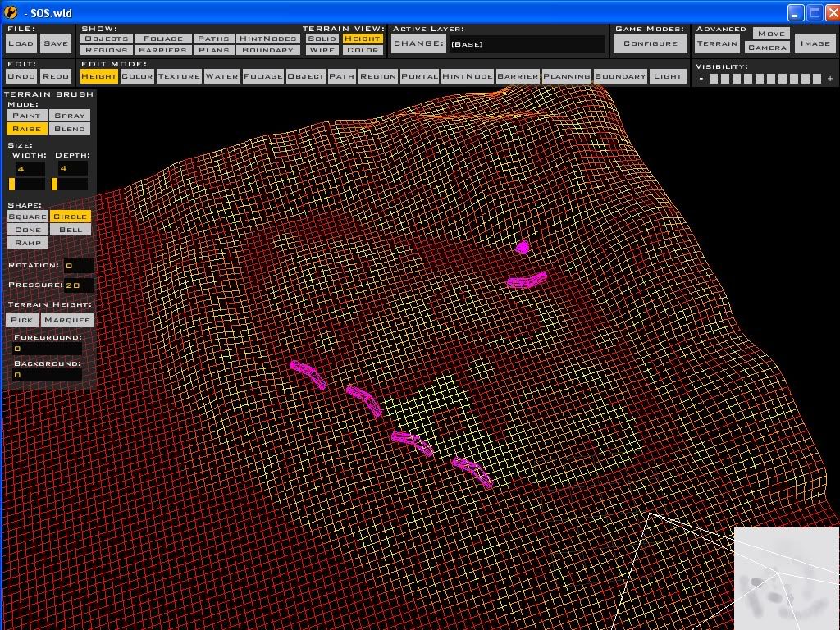This screenshot has height=630, width=840.
Task: Click the first visibility level block
Action: [x=714, y=79]
